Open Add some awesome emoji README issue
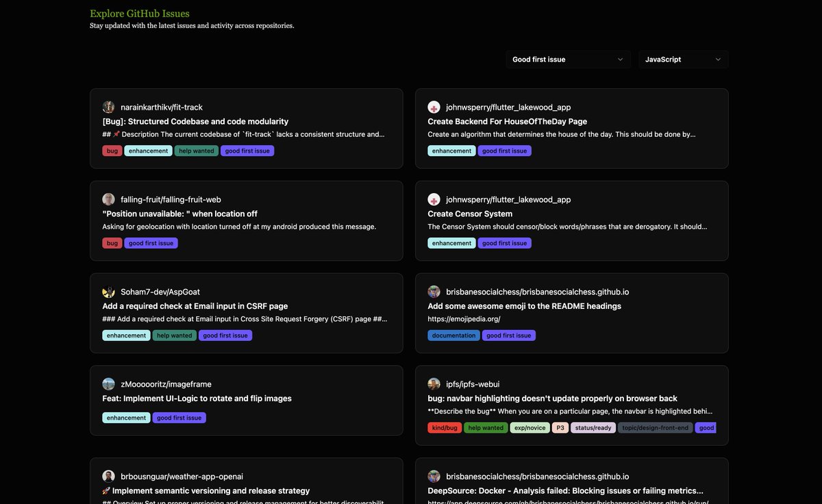The image size is (822, 504). [525, 306]
